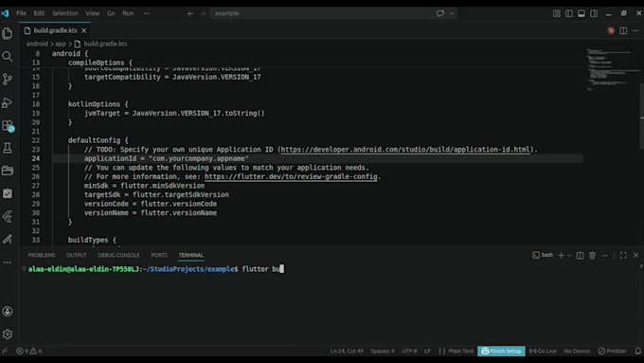Select the TERMINAL panel tab
Screen dimensions: 644x363
point(191,255)
